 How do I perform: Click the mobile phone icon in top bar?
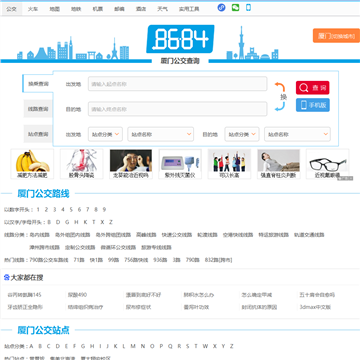tap(248, 8)
